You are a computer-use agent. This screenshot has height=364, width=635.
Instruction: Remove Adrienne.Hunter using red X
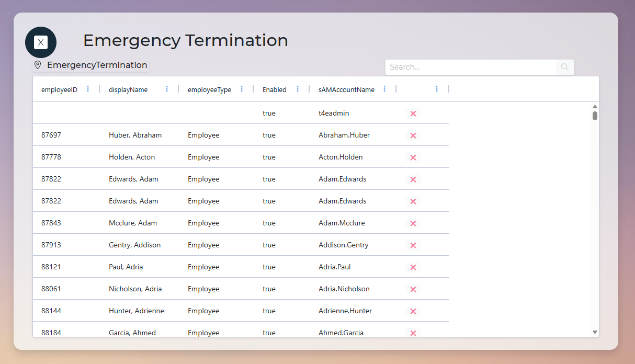click(413, 311)
